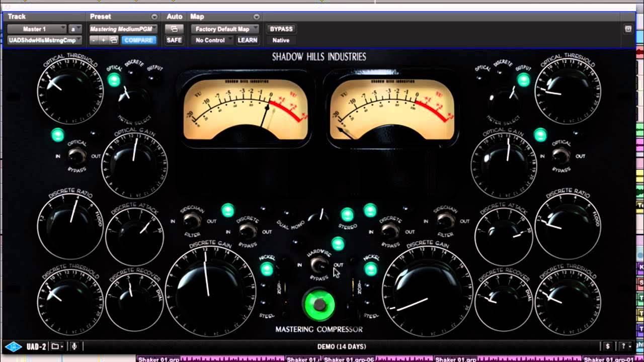This screenshot has width=644, height=362.
Task: Click the left Optical Threshold knob
Action: 69,91
